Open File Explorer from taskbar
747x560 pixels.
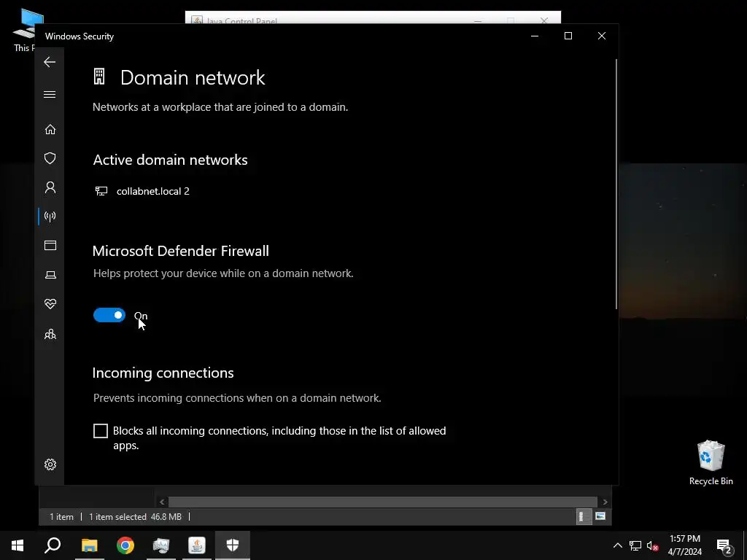point(89,545)
